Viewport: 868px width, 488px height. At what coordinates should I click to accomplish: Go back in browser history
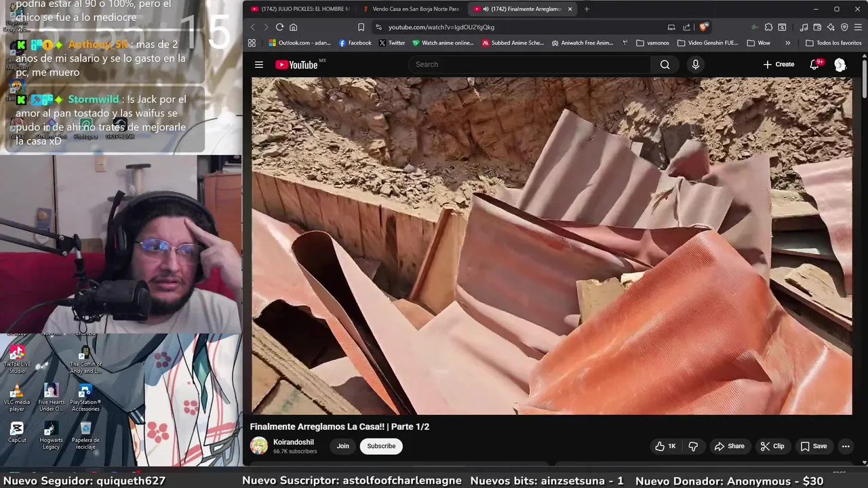coord(252,27)
